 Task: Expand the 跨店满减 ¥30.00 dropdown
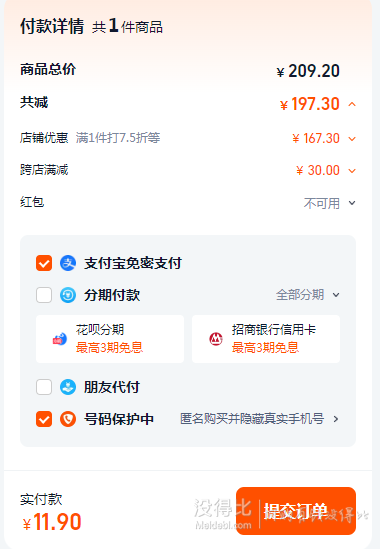pyautogui.click(x=352, y=171)
